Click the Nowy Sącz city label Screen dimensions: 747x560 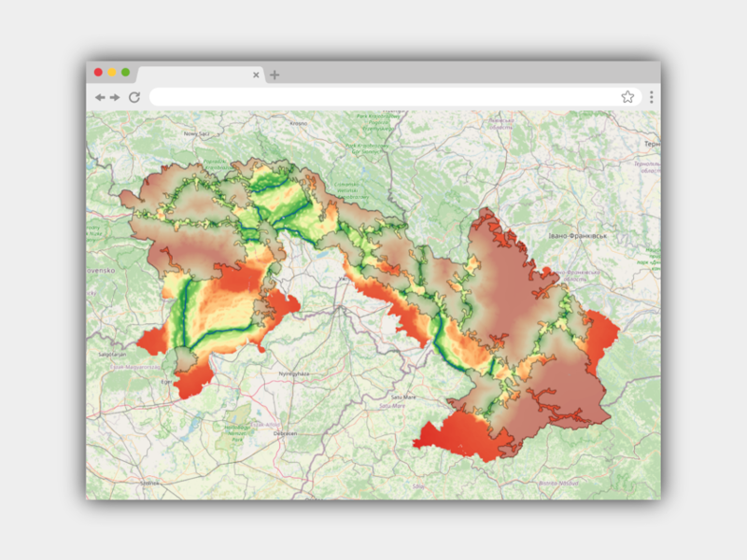197,133
